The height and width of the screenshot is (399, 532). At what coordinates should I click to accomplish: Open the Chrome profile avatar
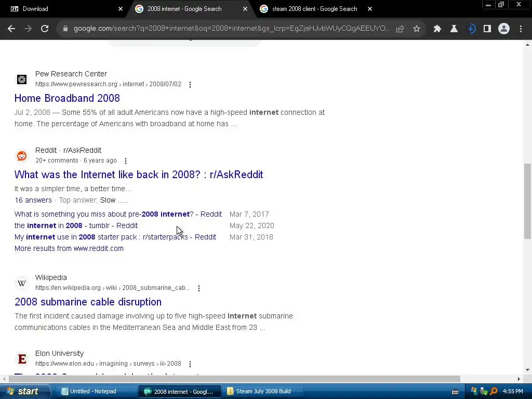tap(504, 29)
